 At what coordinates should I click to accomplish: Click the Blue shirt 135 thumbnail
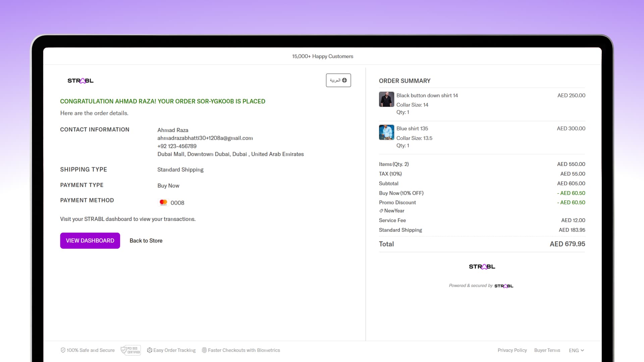tap(386, 132)
